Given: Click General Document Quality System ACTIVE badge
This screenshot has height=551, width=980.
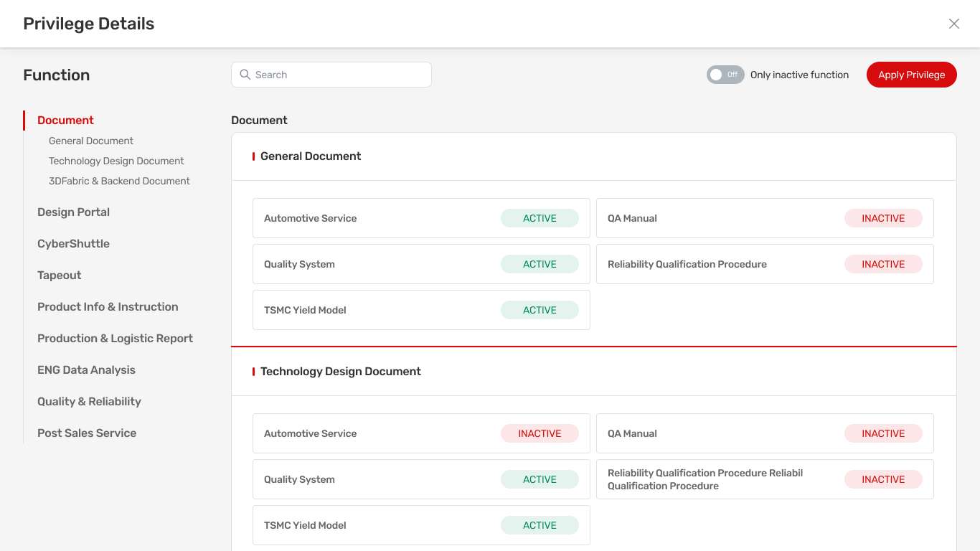Looking at the screenshot, I should click(x=540, y=264).
